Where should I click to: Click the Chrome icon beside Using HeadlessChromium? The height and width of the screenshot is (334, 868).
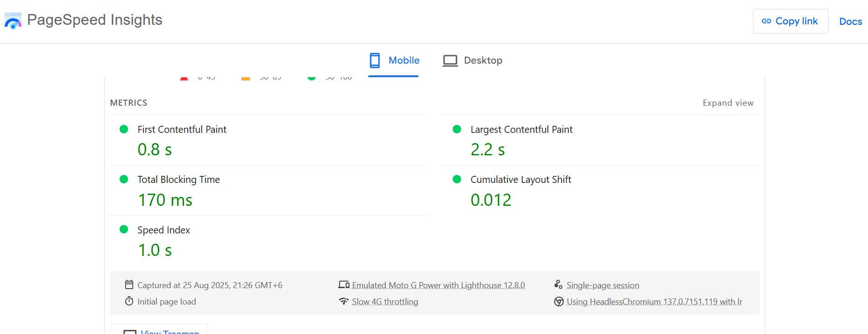[x=559, y=301]
